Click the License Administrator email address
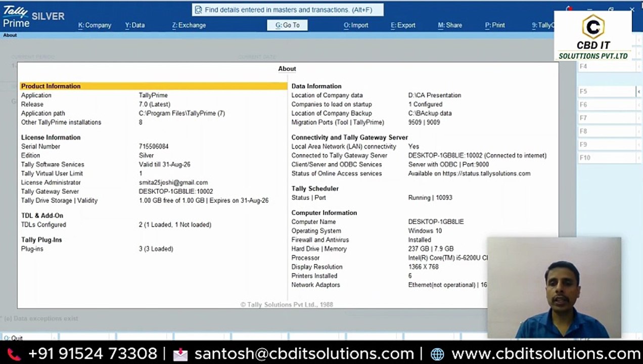 [x=173, y=183]
